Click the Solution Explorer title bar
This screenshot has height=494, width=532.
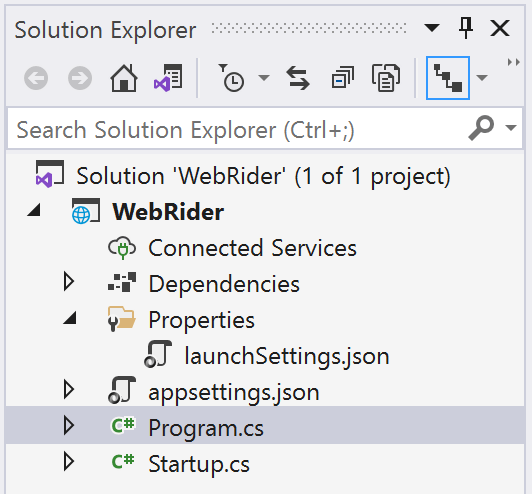coord(210,29)
